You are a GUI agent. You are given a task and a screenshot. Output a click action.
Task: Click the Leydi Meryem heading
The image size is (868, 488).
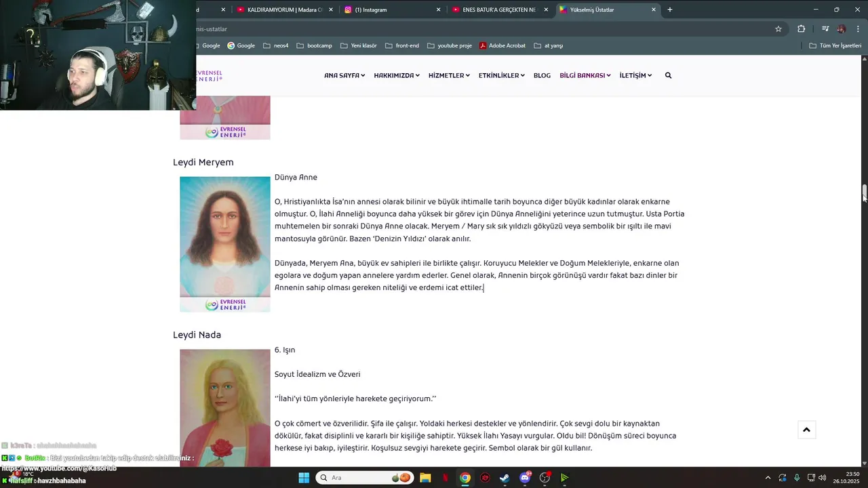(203, 163)
